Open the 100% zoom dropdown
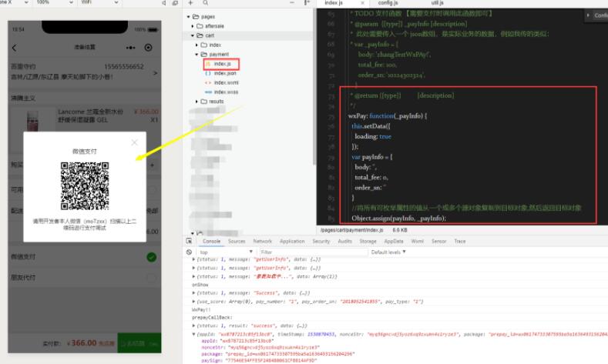This screenshot has width=608, height=364. point(55,2)
